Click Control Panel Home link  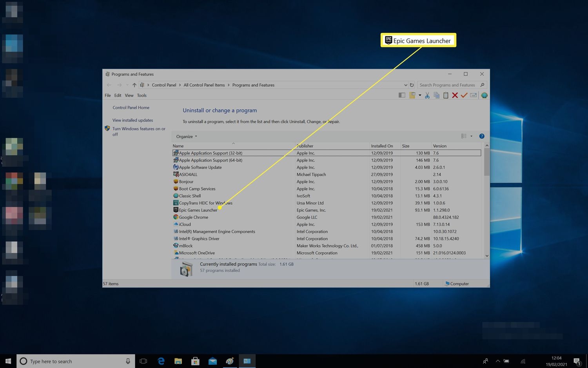[131, 107]
